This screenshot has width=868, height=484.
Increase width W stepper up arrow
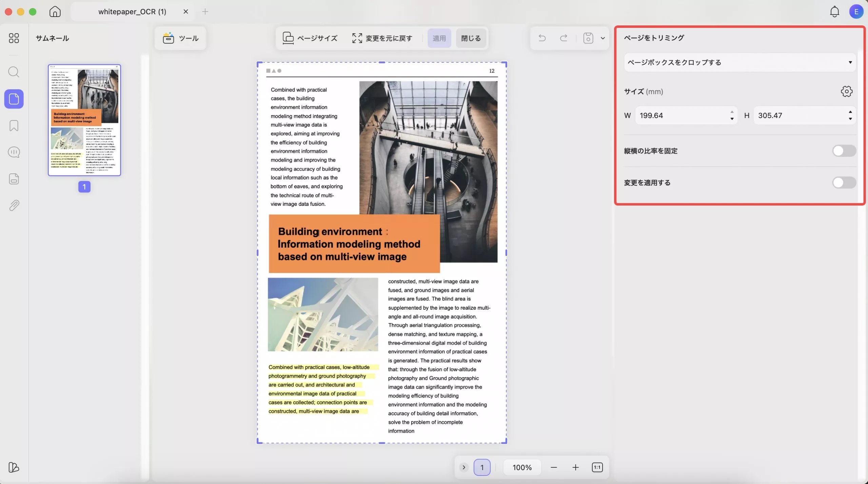[732, 112]
